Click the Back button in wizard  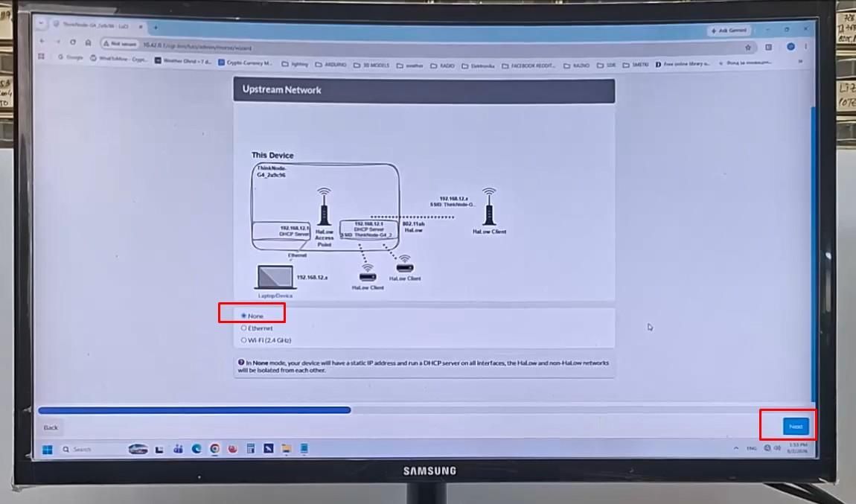click(51, 427)
